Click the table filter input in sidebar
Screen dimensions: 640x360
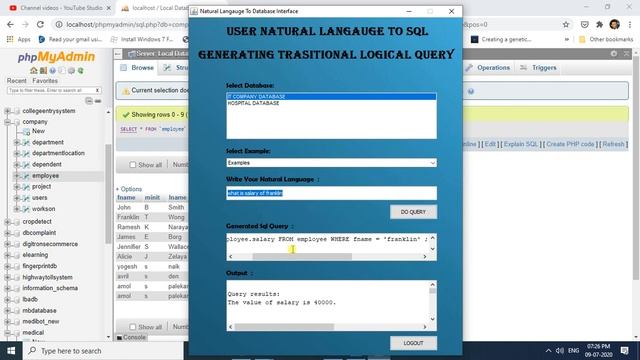(x=50, y=90)
